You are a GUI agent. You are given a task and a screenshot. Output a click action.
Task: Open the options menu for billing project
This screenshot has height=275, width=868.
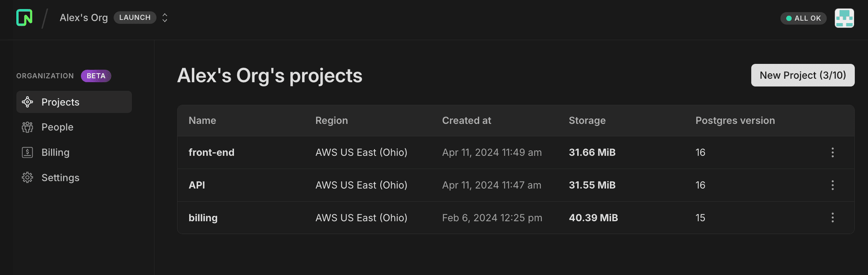click(x=833, y=218)
